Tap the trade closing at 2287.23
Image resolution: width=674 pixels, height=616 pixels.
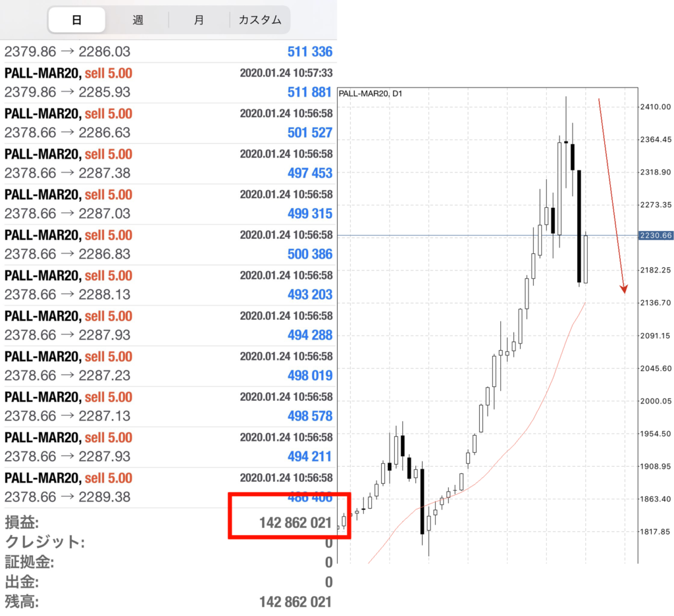[x=168, y=366]
